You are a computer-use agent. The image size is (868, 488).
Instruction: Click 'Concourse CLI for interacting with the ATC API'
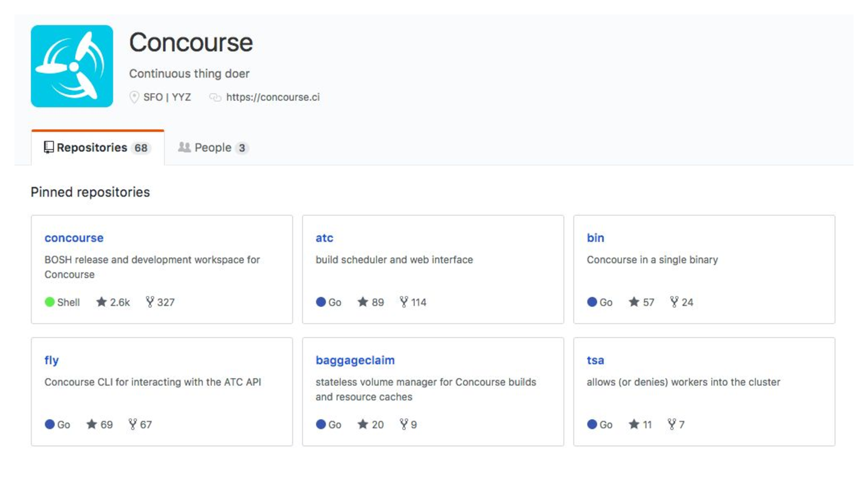pyautogui.click(x=153, y=382)
